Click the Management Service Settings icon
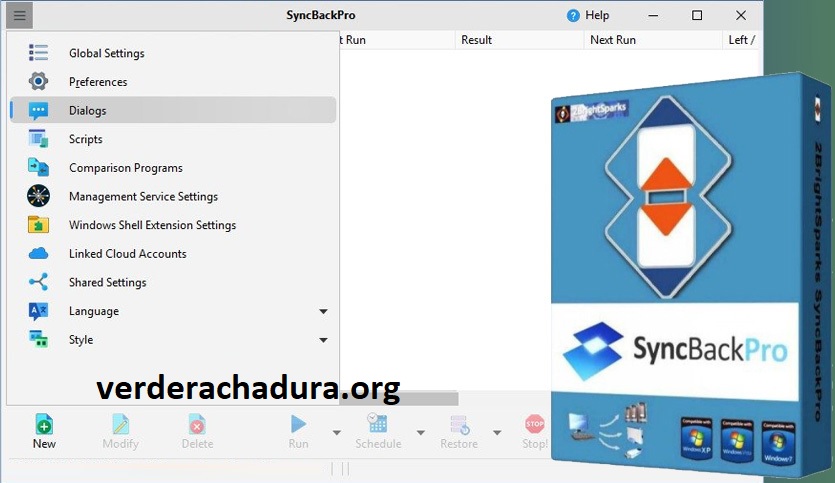Viewport: 835px width, 483px height. click(38, 196)
